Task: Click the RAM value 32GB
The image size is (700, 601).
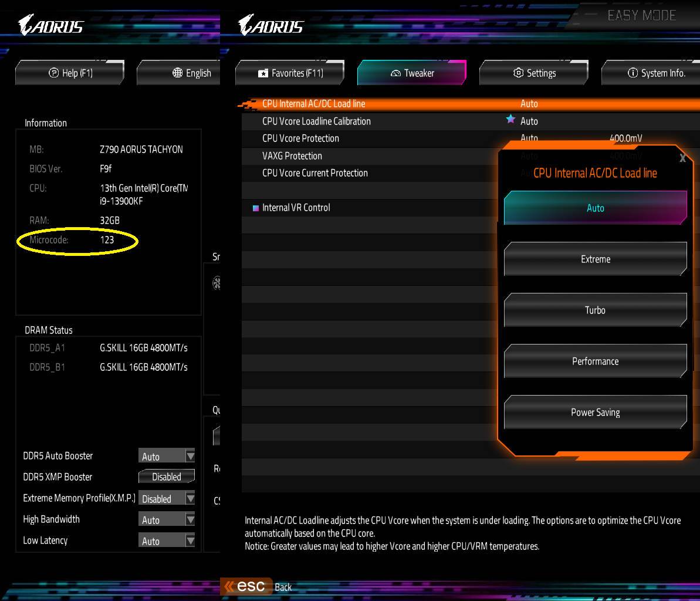Action: (110, 221)
